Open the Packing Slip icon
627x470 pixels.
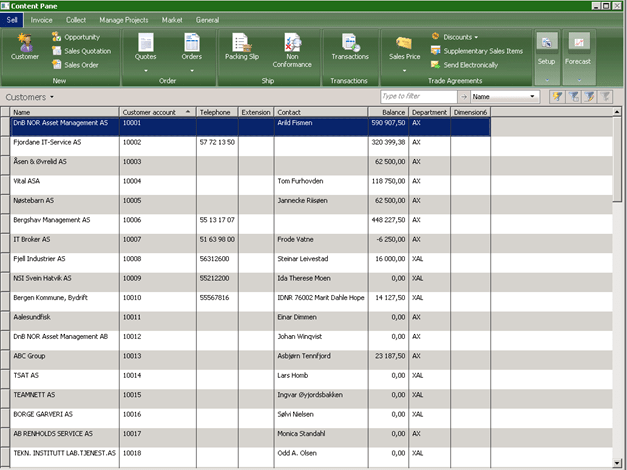[x=240, y=46]
